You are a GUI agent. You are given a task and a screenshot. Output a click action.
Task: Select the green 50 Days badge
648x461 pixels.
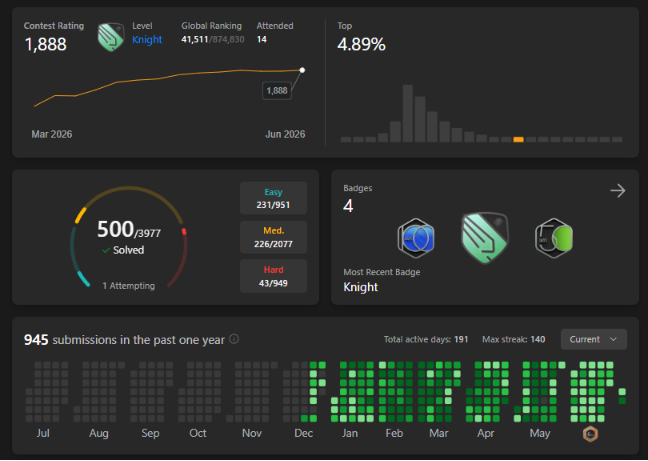(554, 238)
